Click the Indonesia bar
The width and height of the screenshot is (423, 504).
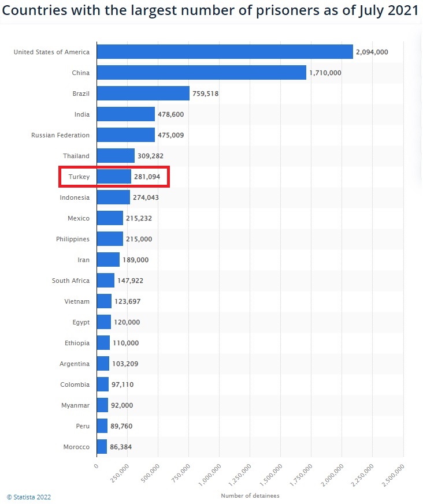(113, 197)
